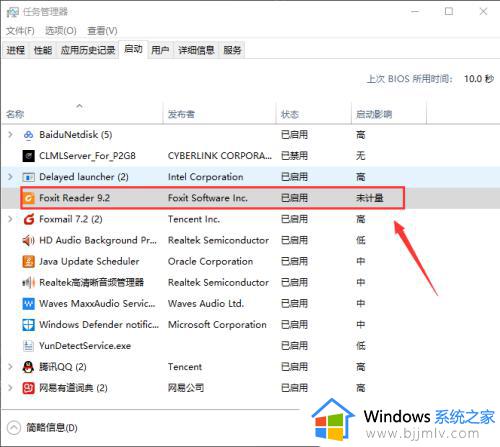500x447 pixels.
Task: Maximize the Task Manager window
Action: point(449,11)
